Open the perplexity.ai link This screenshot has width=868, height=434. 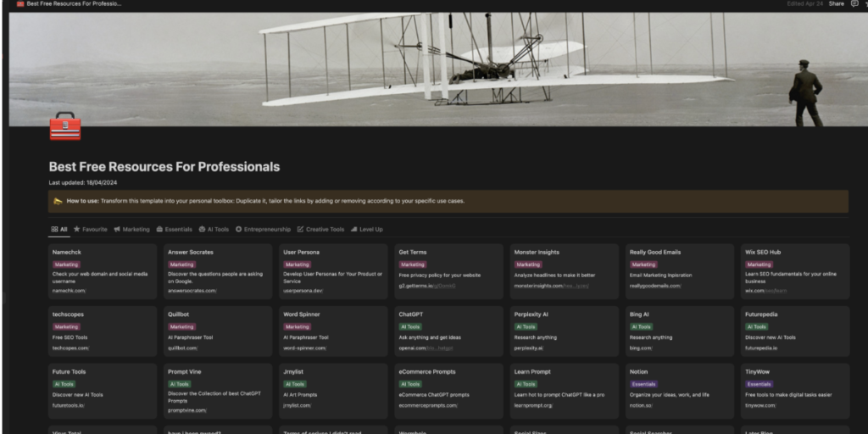pos(529,348)
